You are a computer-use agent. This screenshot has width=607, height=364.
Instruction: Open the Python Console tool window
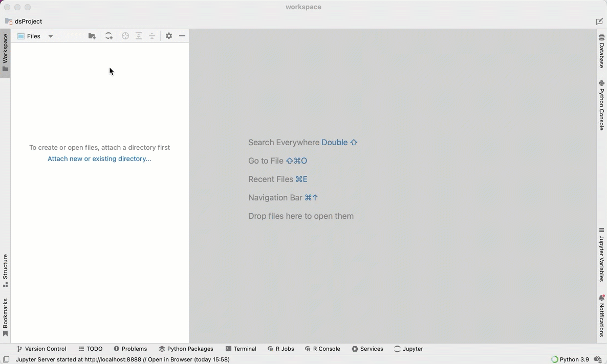pyautogui.click(x=601, y=105)
